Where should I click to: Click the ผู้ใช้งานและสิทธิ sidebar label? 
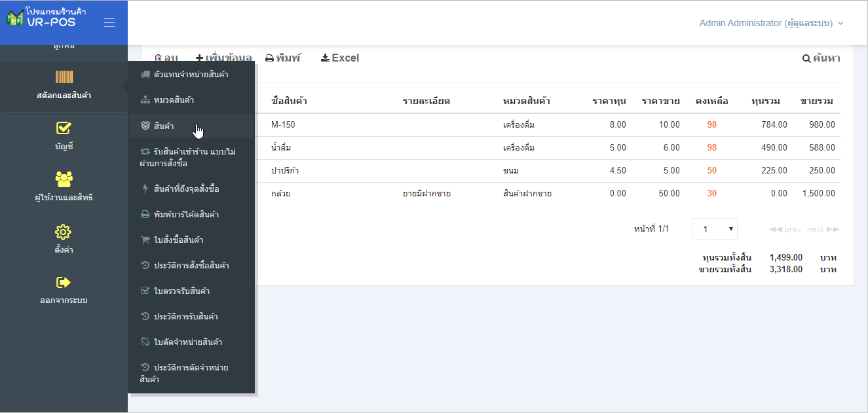click(64, 197)
